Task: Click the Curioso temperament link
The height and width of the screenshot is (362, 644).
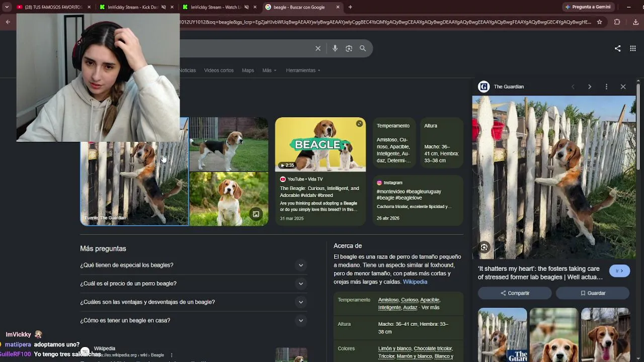Action: coord(409,300)
